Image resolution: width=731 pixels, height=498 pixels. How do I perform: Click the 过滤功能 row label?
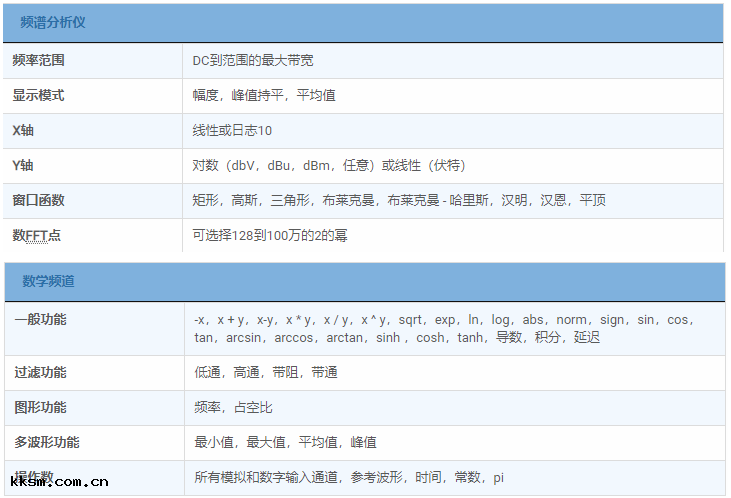[41, 372]
